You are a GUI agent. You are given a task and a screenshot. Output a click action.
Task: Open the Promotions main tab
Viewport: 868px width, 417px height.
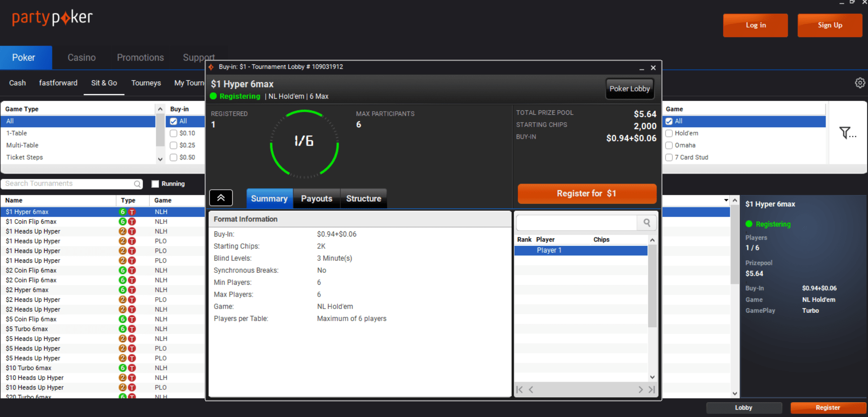[140, 57]
